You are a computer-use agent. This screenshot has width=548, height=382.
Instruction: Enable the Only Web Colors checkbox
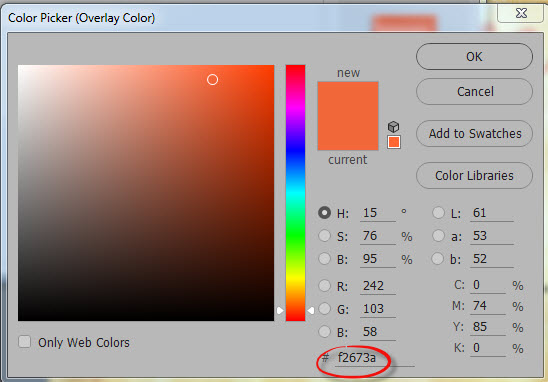[24, 341]
